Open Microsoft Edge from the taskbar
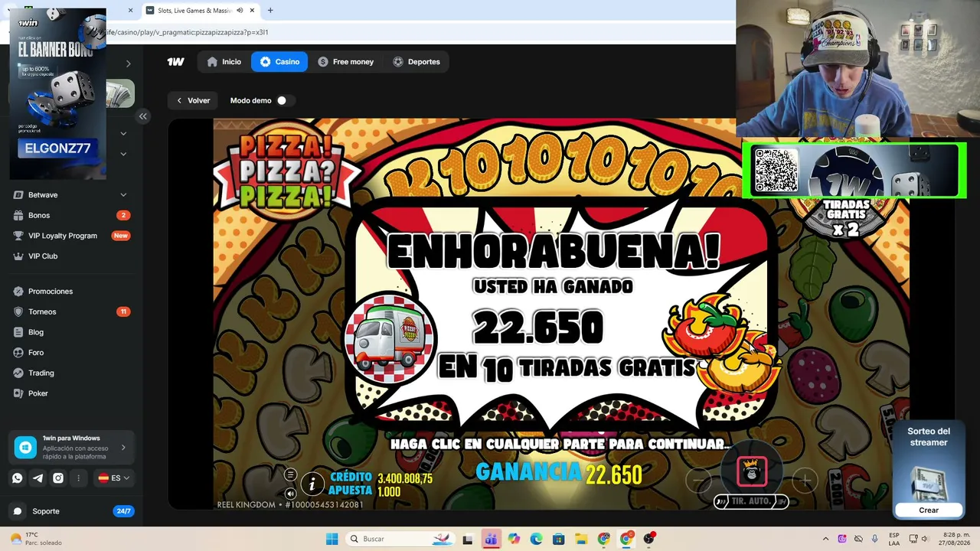The height and width of the screenshot is (551, 980). [x=536, y=539]
